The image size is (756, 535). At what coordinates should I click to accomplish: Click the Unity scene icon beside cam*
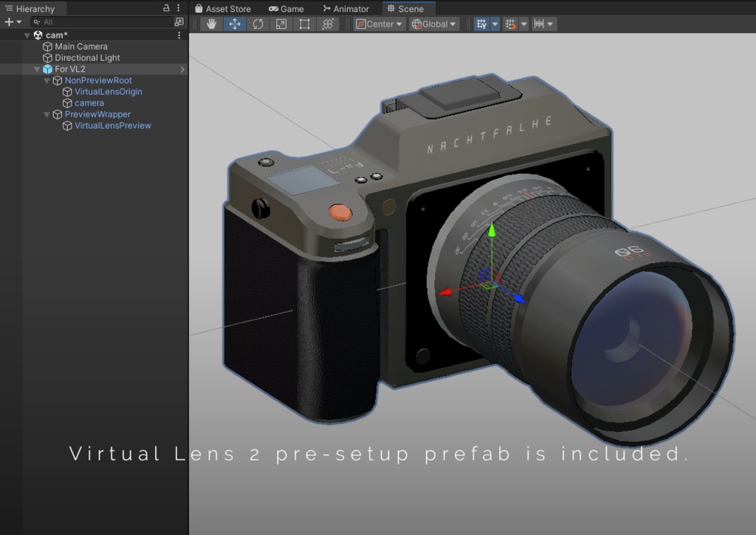pos(38,35)
